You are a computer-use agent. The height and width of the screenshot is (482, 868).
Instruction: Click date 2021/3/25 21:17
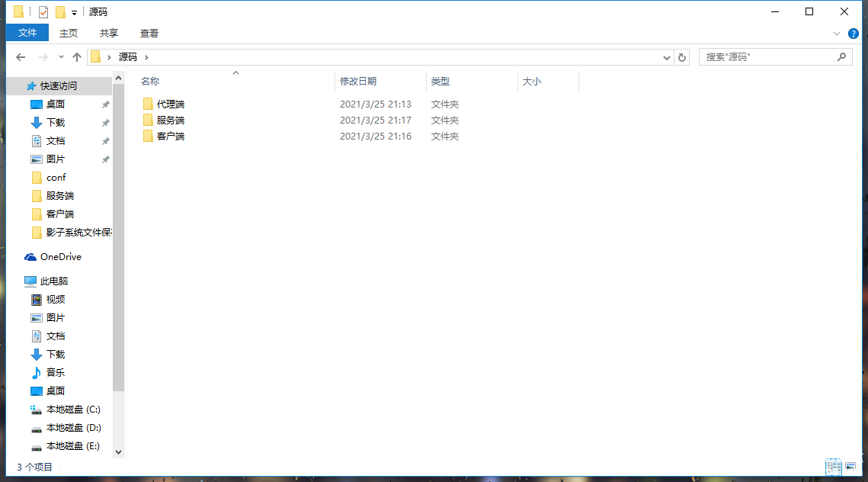tap(376, 120)
